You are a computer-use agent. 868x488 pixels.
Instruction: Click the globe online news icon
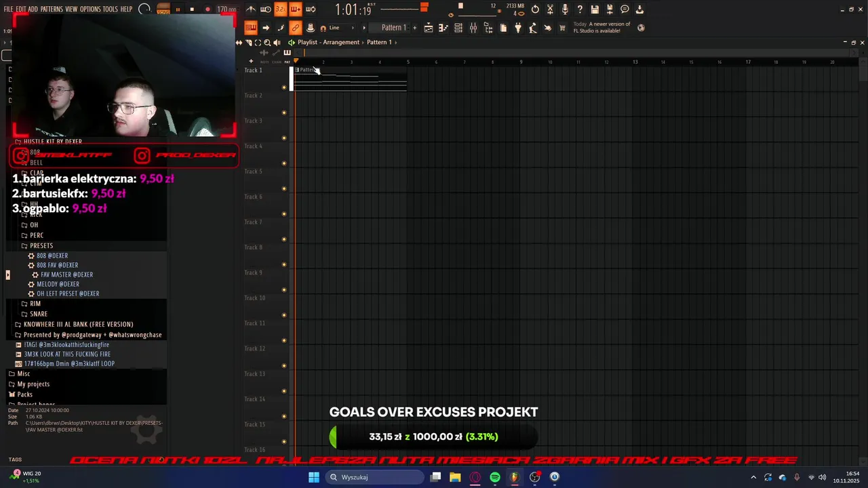click(641, 28)
